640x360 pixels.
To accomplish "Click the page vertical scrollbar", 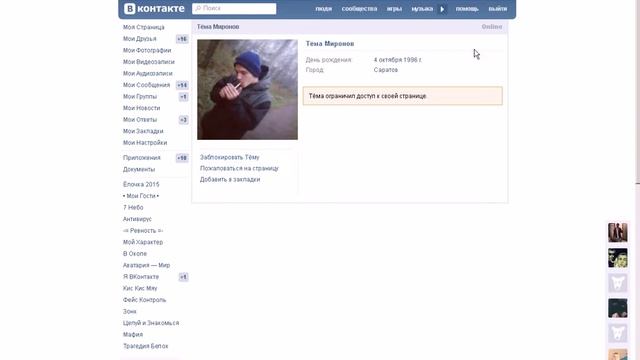I will click(x=637, y=180).
